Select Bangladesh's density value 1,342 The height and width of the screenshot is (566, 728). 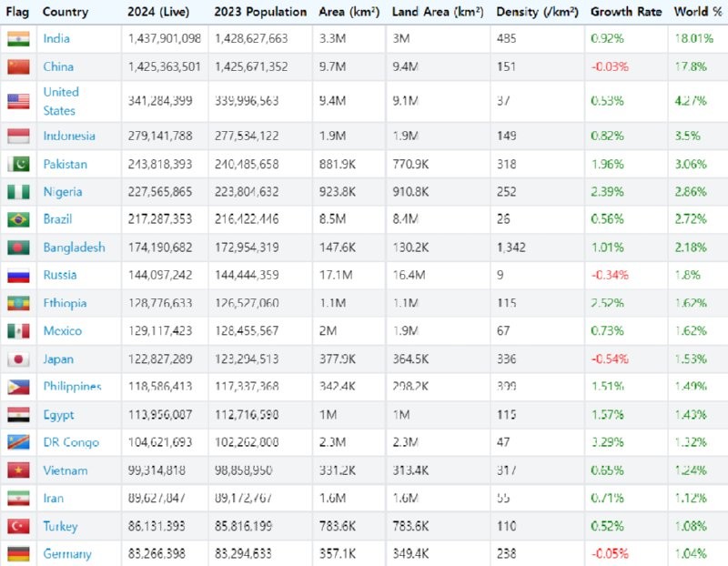[x=511, y=248]
